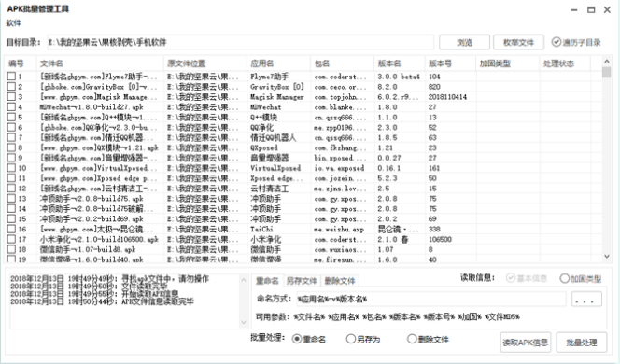Click the 版本号 column header
The width and height of the screenshot is (620, 364).
point(450,63)
